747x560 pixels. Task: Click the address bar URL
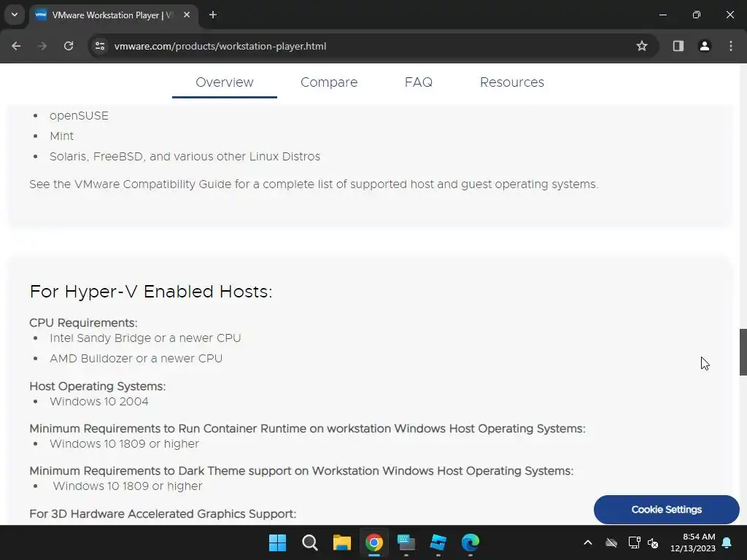[220, 46]
